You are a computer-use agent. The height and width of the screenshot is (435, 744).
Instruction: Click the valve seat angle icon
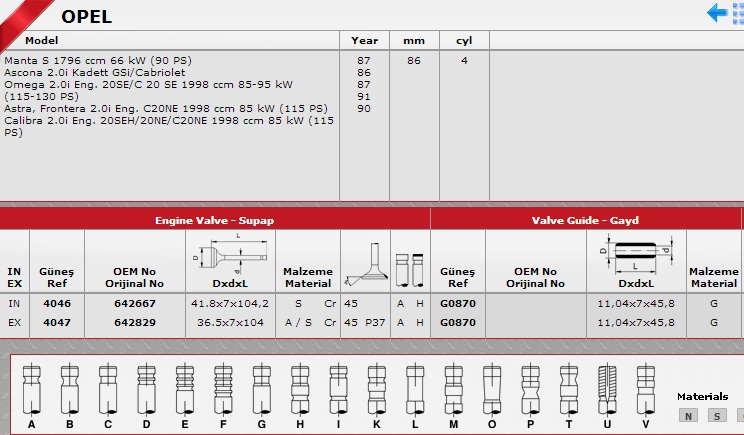[x=364, y=262]
